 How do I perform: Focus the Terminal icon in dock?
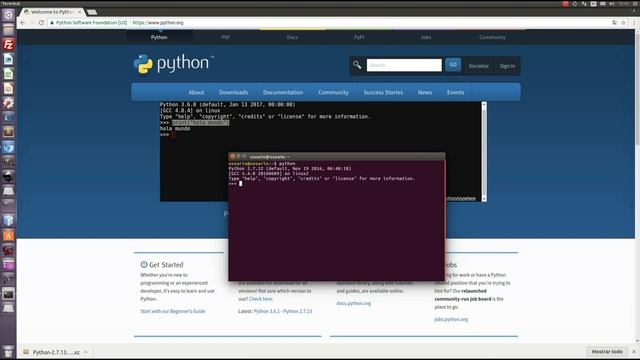(8, 294)
